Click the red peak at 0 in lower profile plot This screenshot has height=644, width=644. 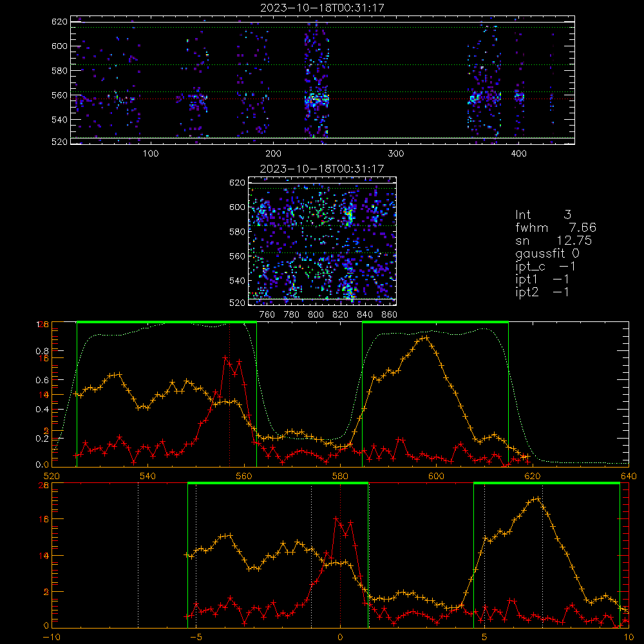pyautogui.click(x=336, y=518)
